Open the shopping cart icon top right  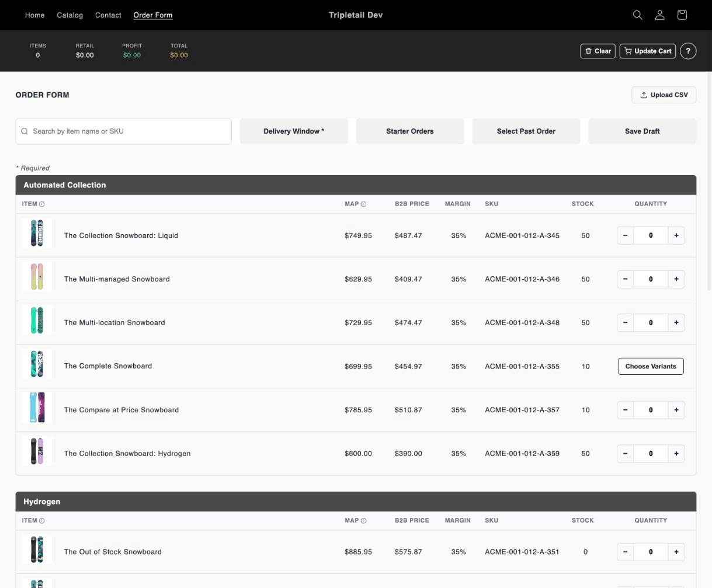coord(682,15)
